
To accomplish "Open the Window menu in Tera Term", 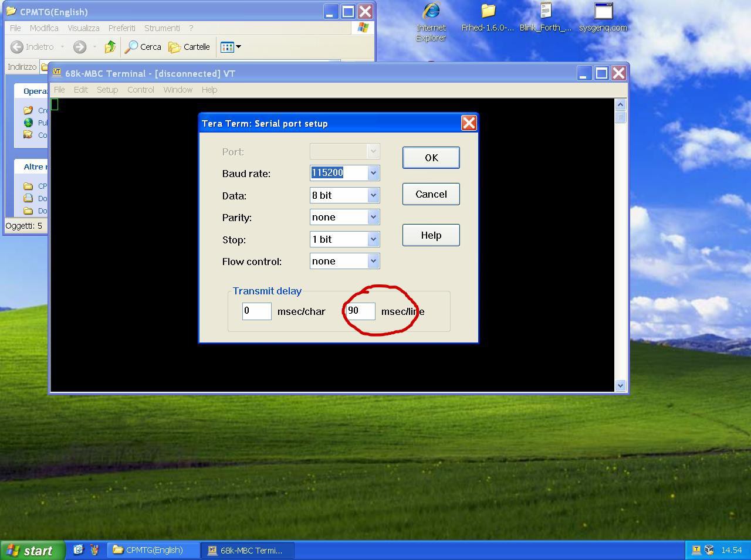I will click(178, 90).
